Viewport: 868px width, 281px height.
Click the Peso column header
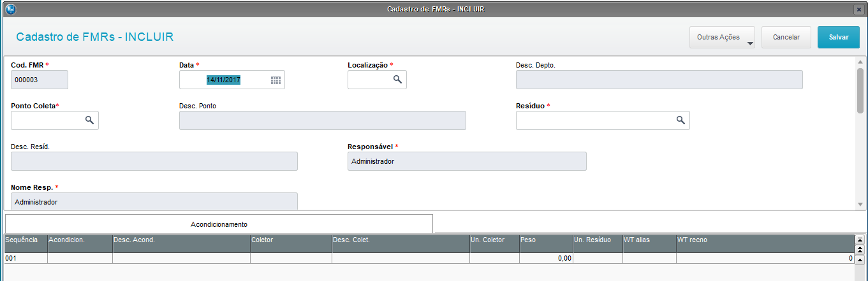(x=545, y=240)
